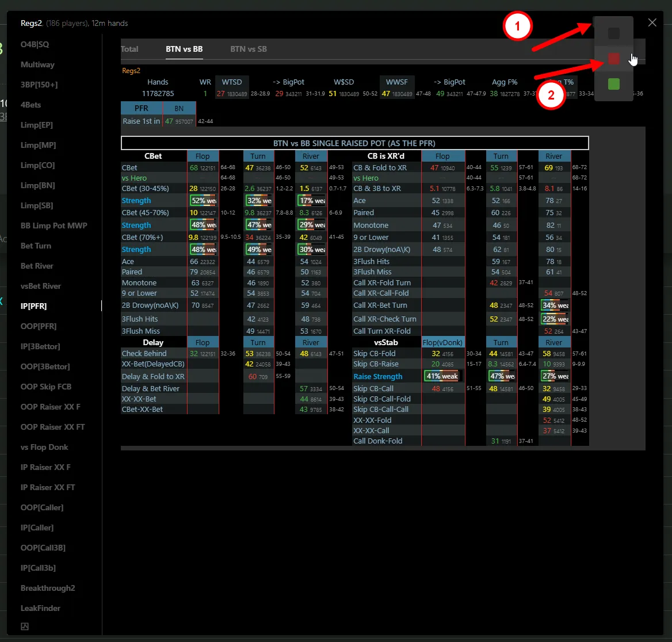Close the Regs2 popup with the X
The height and width of the screenshot is (642, 672).
tap(652, 22)
